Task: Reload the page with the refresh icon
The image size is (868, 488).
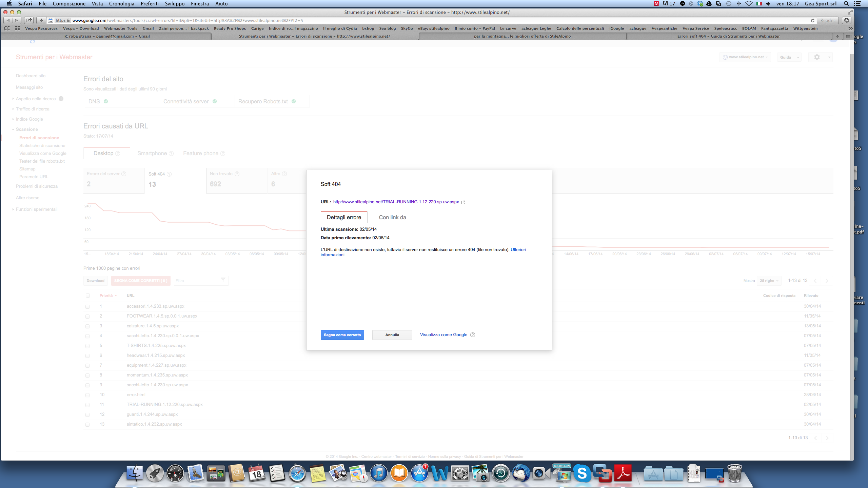Action: pyautogui.click(x=812, y=20)
